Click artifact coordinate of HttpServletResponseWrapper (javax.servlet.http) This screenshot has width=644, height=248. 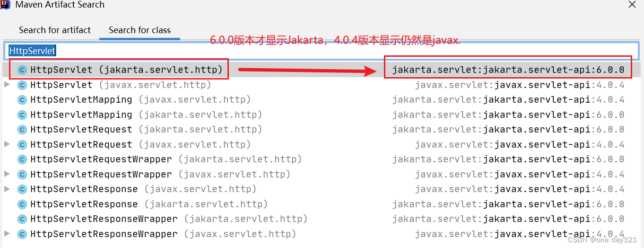click(520, 234)
